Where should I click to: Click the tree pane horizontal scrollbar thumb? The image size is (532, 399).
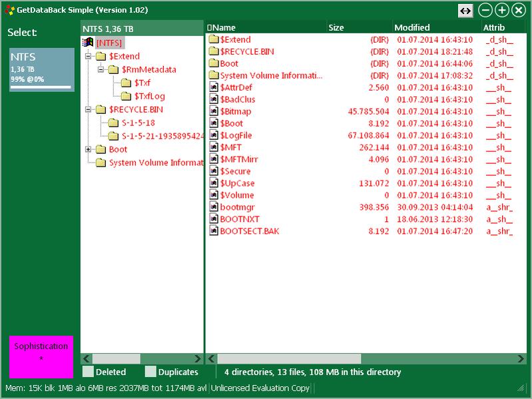[117, 358]
